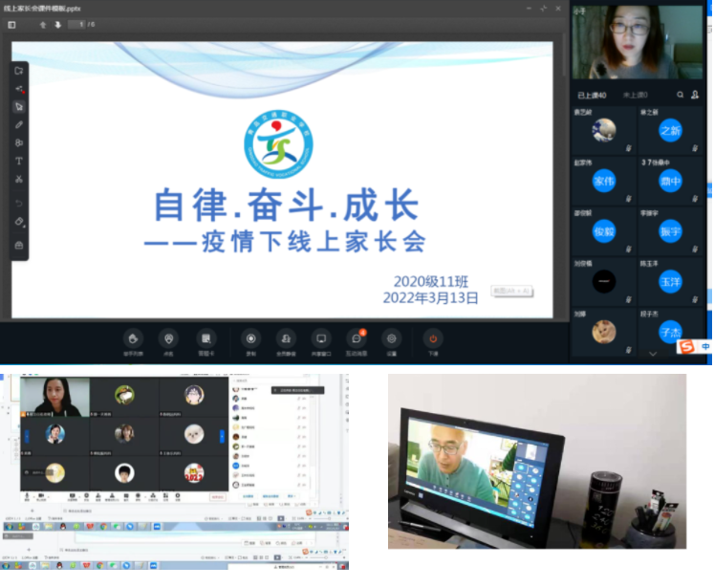Viewport: 714px width, 588px height.
Task: Switch to 已上课40 attendee tab
Action: tap(592, 96)
